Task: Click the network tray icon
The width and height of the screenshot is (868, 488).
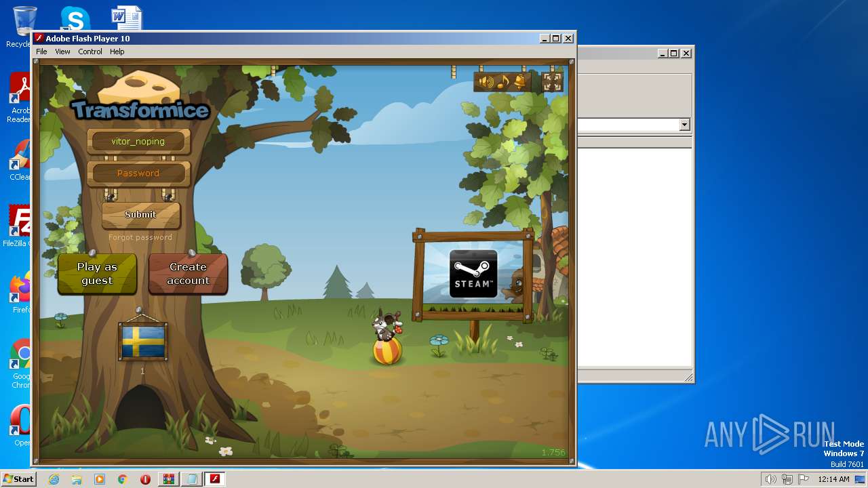Action: (x=787, y=479)
